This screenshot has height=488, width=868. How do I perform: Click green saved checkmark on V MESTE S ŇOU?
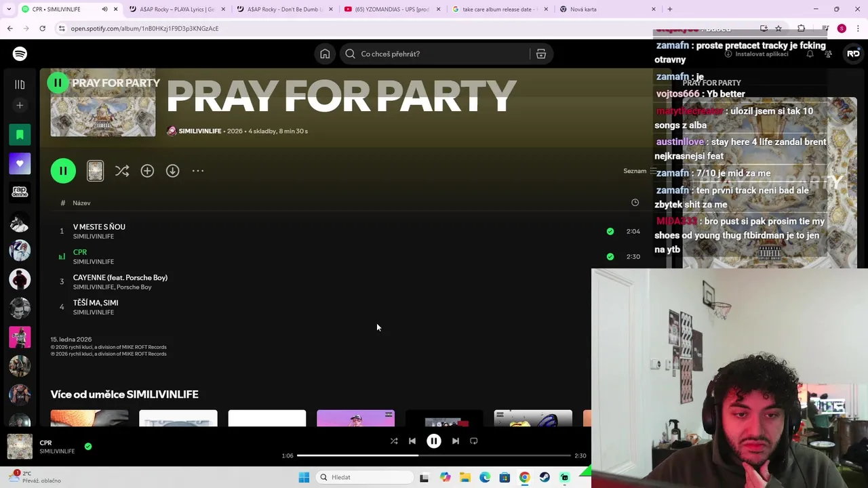point(610,231)
